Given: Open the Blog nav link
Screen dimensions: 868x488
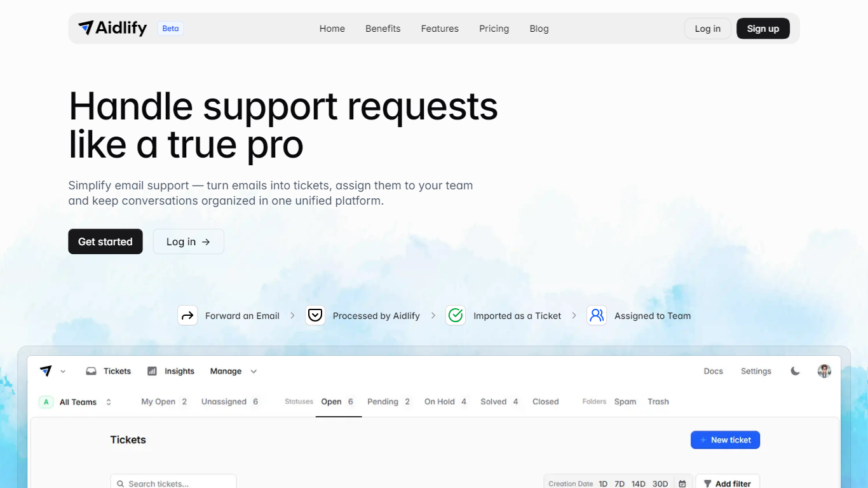Looking at the screenshot, I should tap(539, 29).
